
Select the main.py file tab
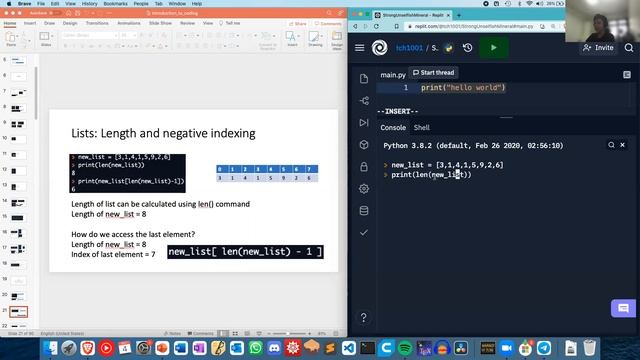393,75
